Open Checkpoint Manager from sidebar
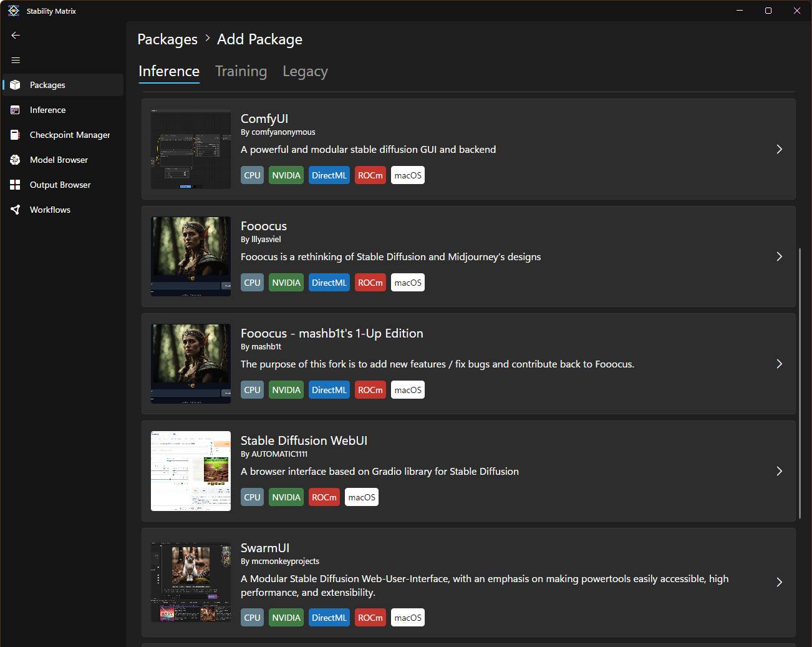Viewport: 812px width, 647px height. (x=63, y=135)
